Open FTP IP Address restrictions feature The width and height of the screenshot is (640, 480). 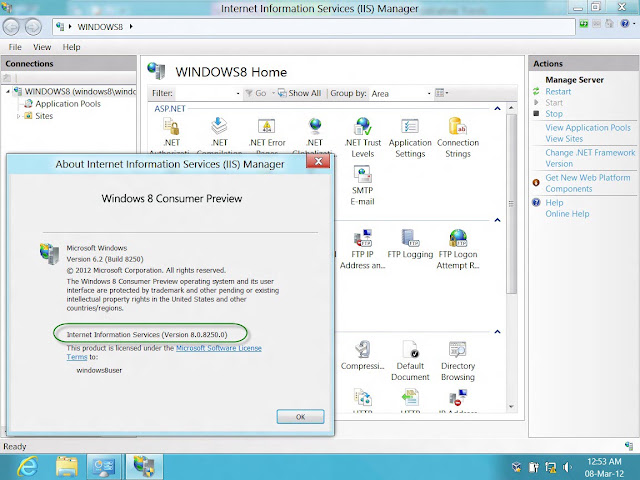(x=362, y=249)
